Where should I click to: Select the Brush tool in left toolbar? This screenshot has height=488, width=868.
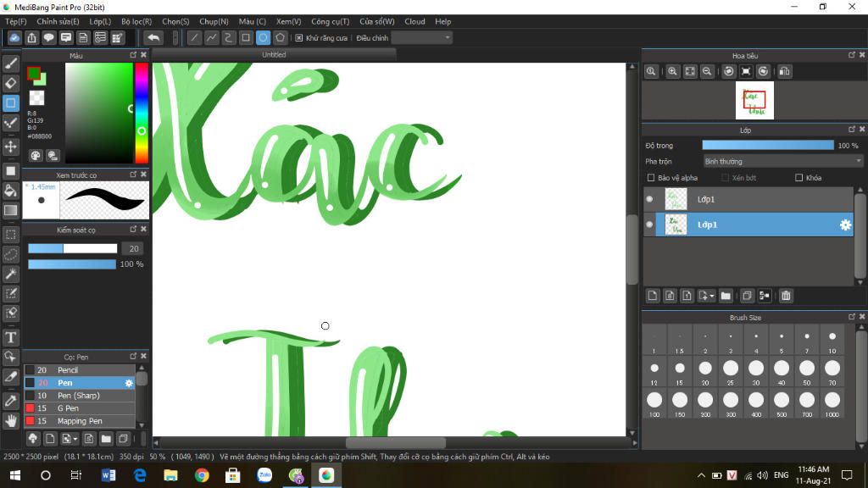(10, 64)
